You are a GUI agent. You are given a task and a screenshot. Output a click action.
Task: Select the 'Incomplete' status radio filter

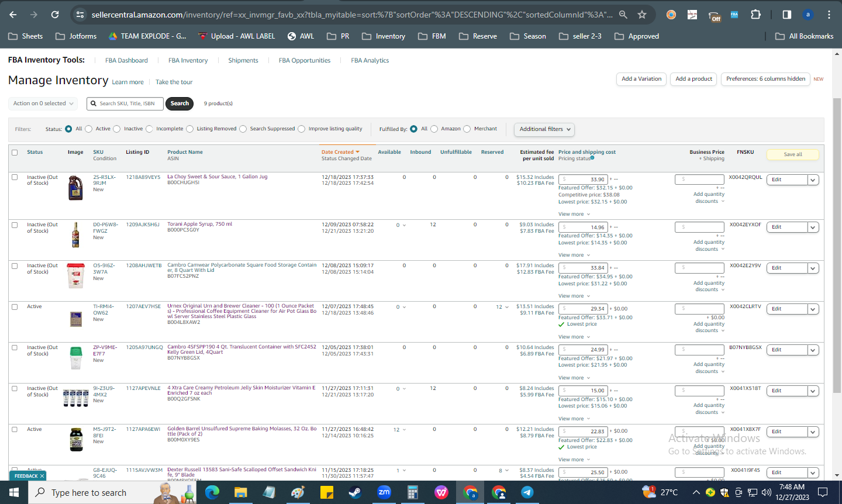(x=149, y=129)
